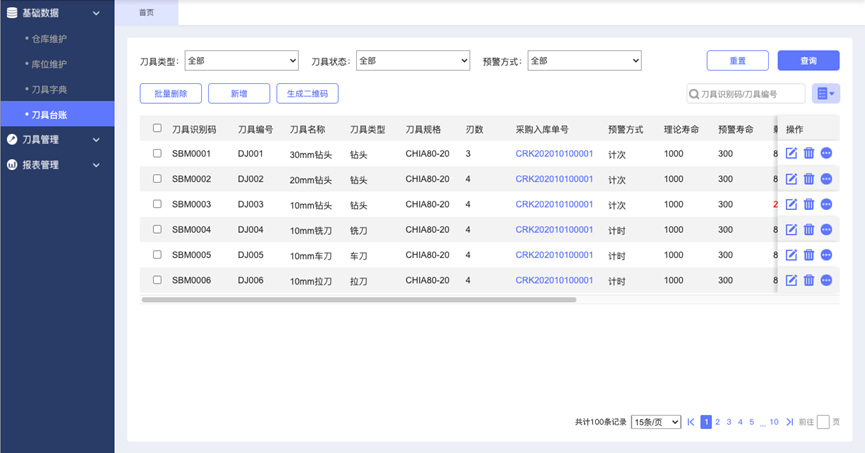Image resolution: width=865 pixels, height=453 pixels.
Task: Open more options for SBM0003 row
Action: click(x=826, y=204)
